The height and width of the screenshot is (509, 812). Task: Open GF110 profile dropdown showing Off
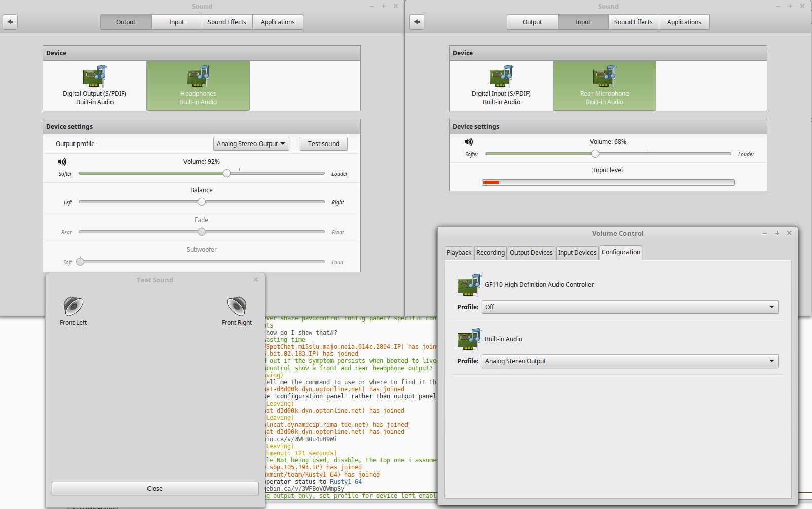tap(630, 307)
